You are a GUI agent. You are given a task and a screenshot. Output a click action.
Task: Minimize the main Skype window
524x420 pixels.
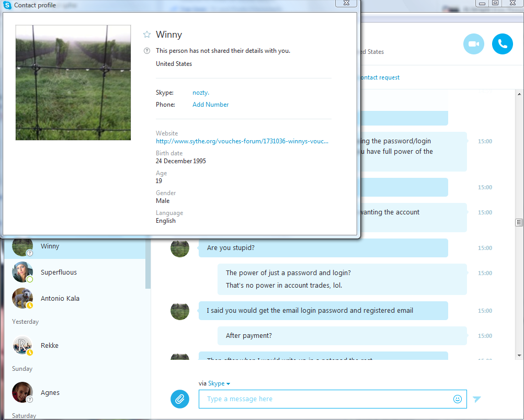click(482, 3)
